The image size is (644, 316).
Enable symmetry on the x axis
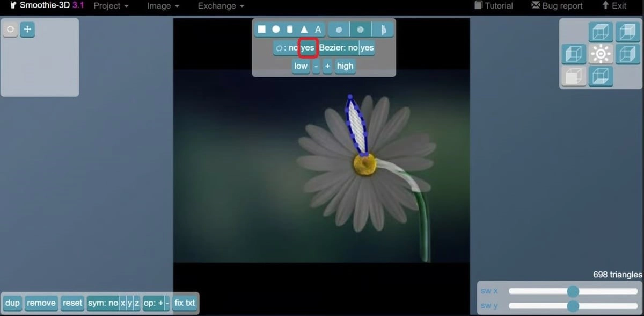pos(123,303)
